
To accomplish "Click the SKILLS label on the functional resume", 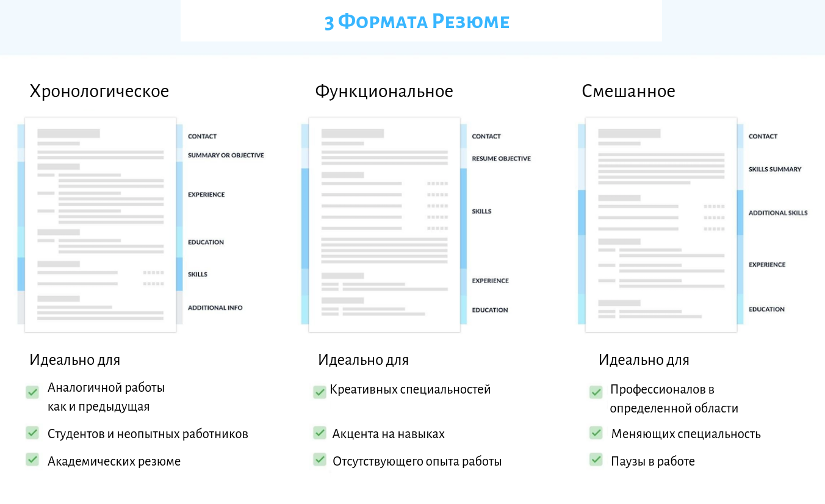I will 481,211.
